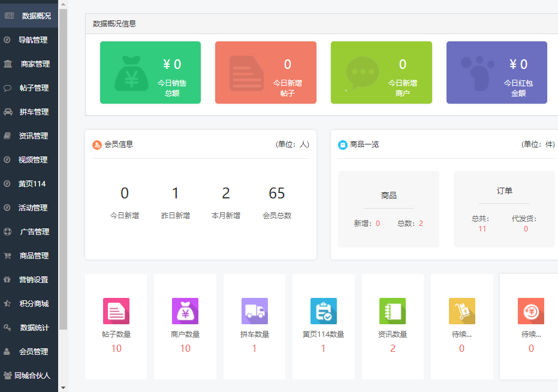This screenshot has height=392, width=558.
Task: Click the sidebar scrollbar up arrow
Action: click(x=63, y=4)
